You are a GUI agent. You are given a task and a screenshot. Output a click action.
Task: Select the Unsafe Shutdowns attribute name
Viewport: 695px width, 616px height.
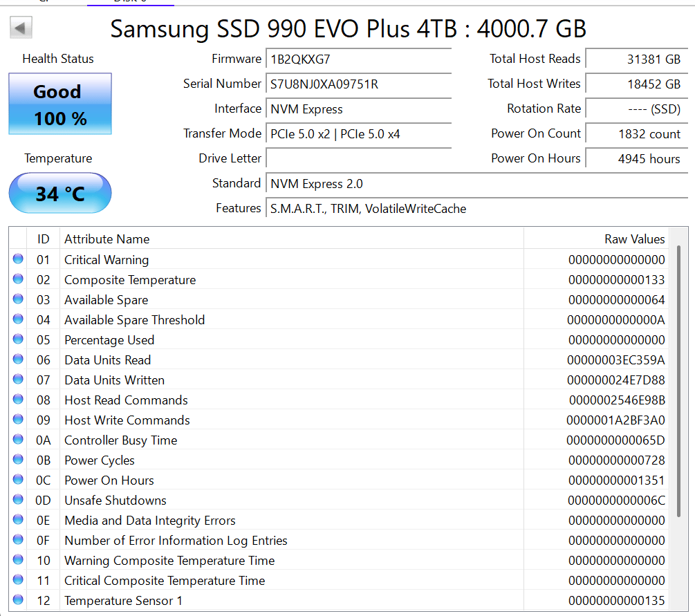115,500
